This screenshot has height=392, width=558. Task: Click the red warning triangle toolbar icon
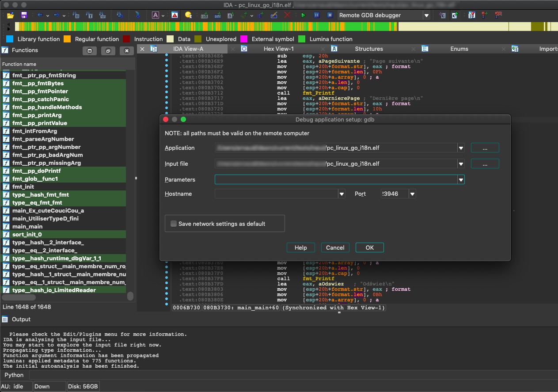pos(175,15)
